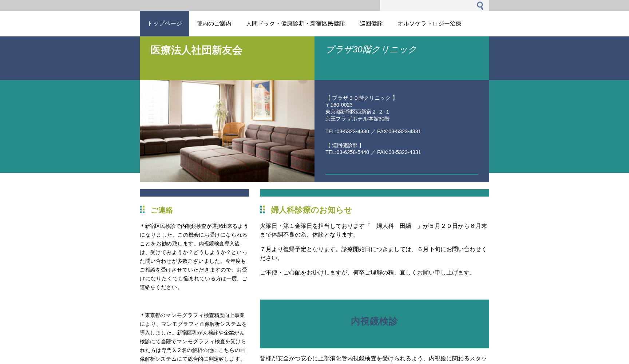The image size is (629, 364).
Task: Click the dark blue bar above ご連絡
Action: (194, 193)
